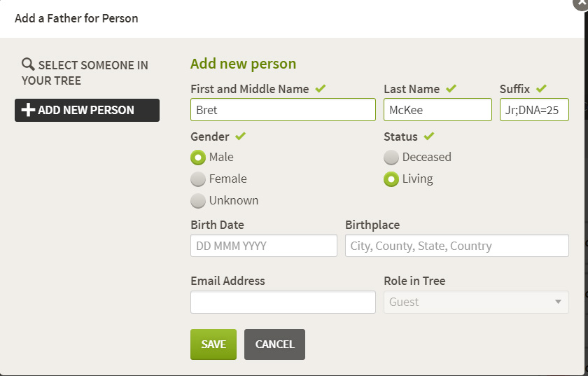Click the green checkmark next to Gender
Screen dimensions: 588x376
tap(240, 136)
